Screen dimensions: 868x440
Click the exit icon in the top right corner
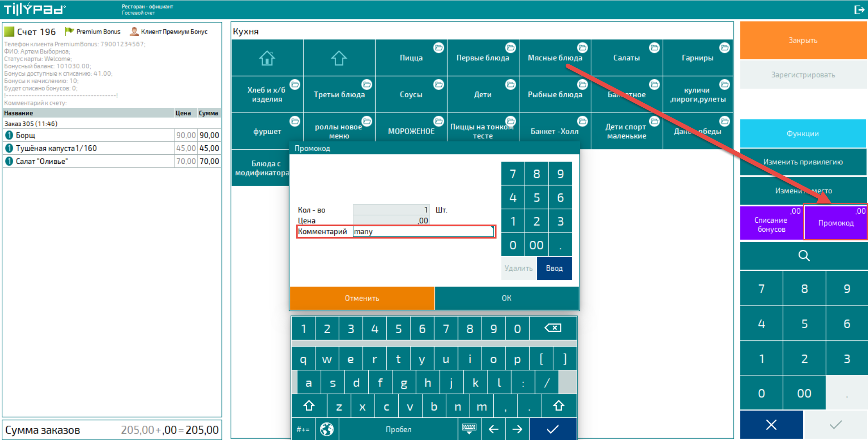859,10
